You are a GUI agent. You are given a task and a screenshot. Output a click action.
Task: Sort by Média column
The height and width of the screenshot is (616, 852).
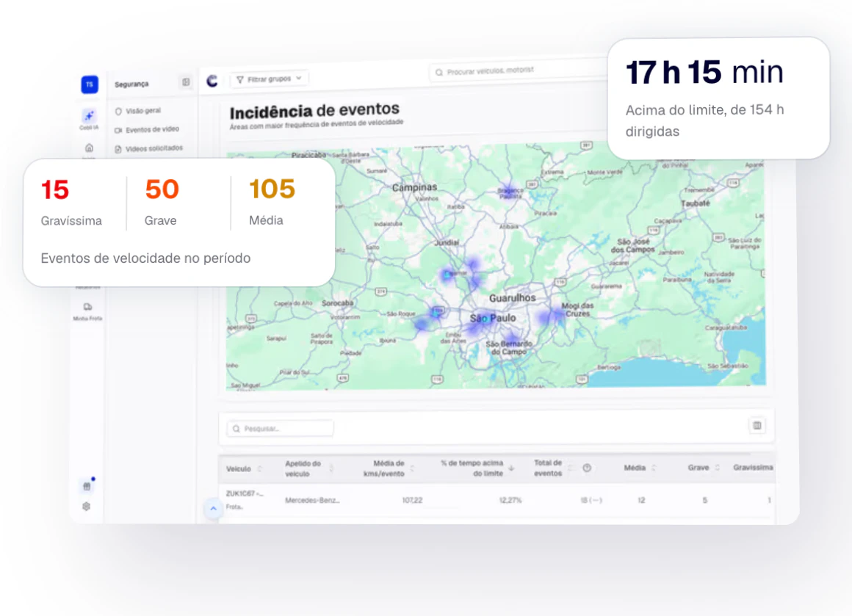point(654,468)
